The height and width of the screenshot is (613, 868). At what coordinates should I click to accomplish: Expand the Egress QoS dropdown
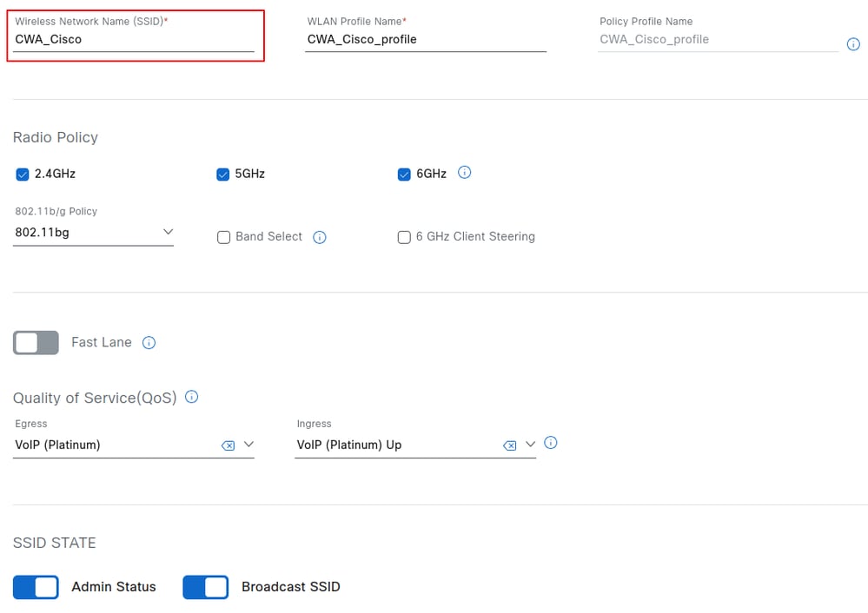tap(248, 445)
